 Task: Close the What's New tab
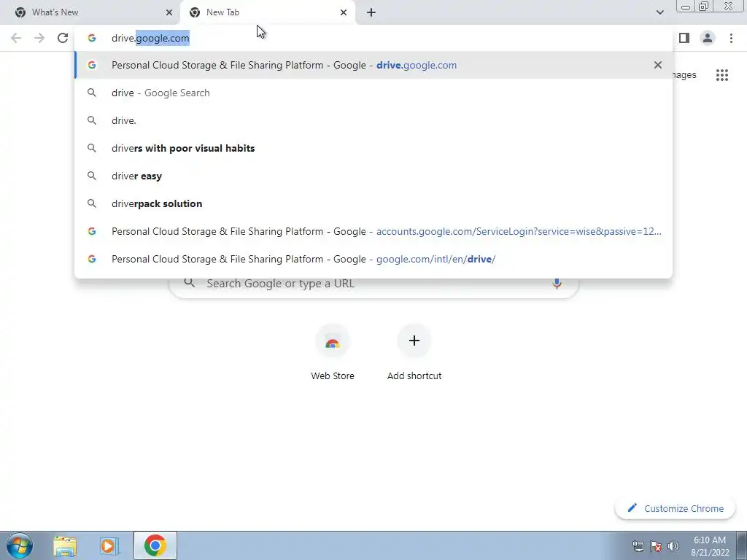(169, 12)
